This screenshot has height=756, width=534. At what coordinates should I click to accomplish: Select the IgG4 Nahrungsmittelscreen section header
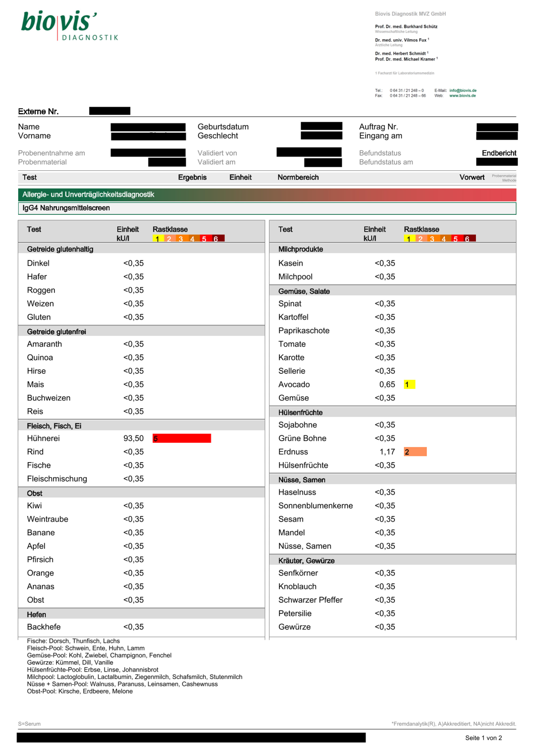(66, 208)
